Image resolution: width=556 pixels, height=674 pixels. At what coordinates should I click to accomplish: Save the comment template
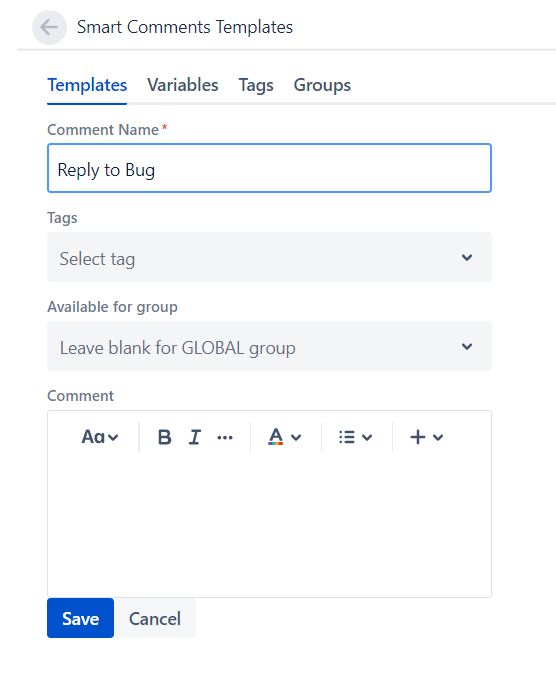click(x=80, y=618)
